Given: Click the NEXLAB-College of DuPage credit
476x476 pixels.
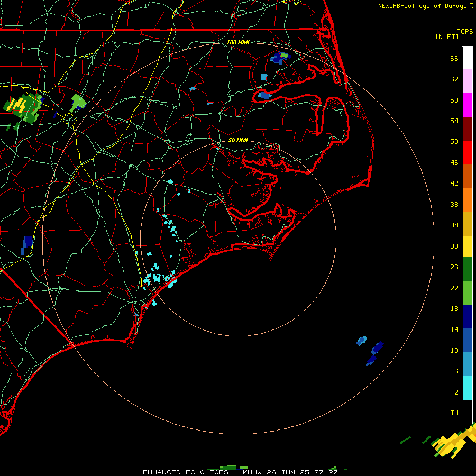Looking at the screenshot, I should click(425, 6).
